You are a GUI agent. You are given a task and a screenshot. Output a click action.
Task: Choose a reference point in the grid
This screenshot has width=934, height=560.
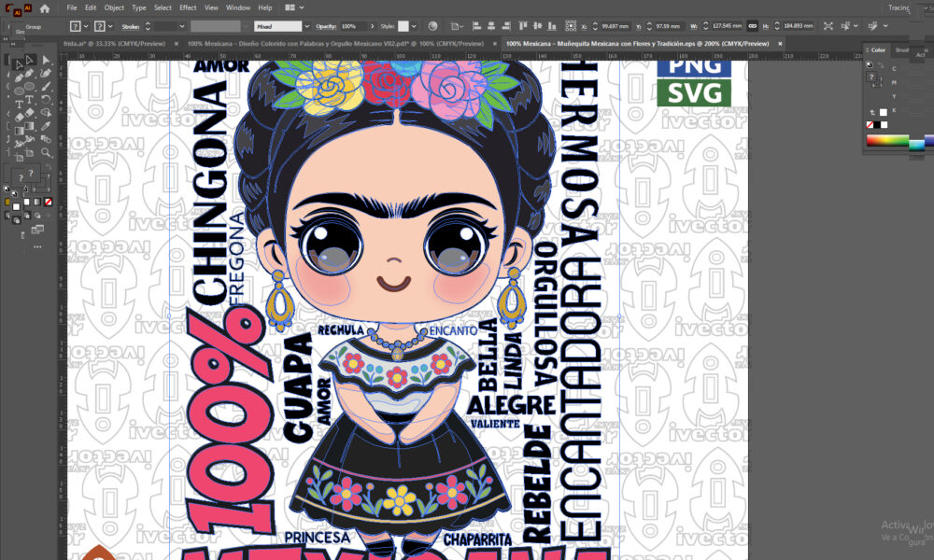click(571, 26)
